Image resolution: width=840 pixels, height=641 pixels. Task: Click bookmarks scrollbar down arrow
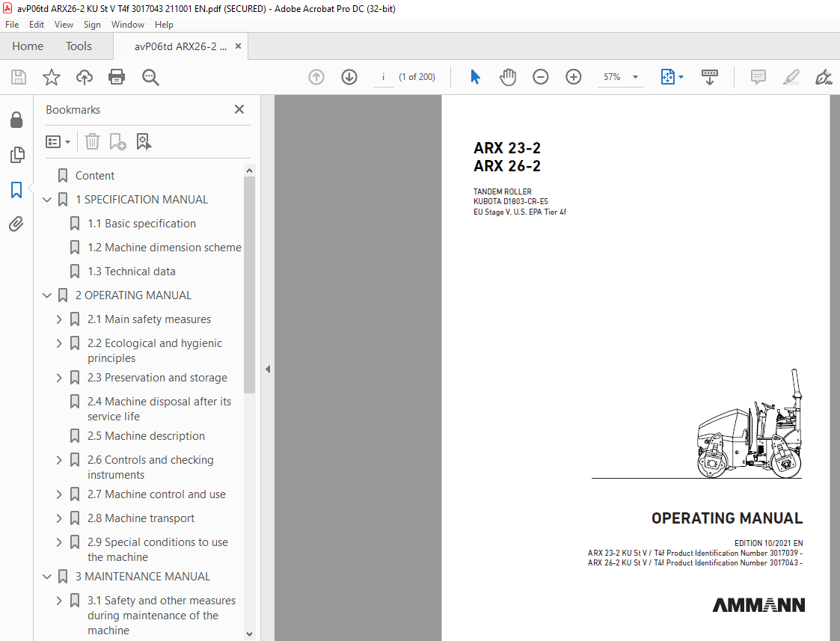point(249,634)
